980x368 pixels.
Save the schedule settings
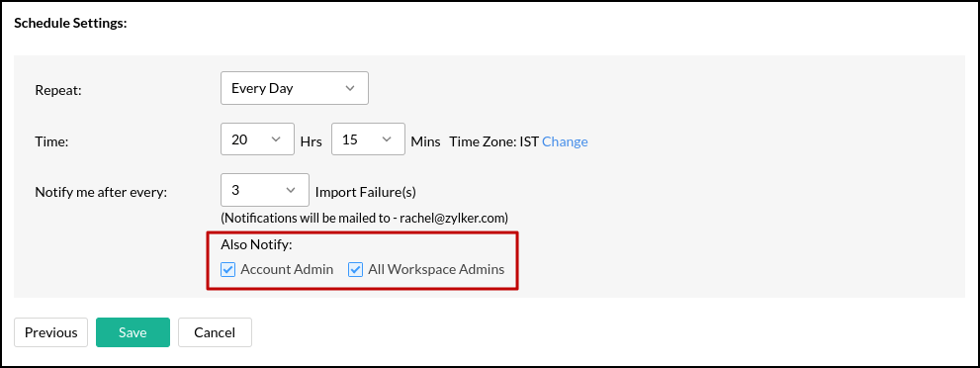tap(133, 332)
